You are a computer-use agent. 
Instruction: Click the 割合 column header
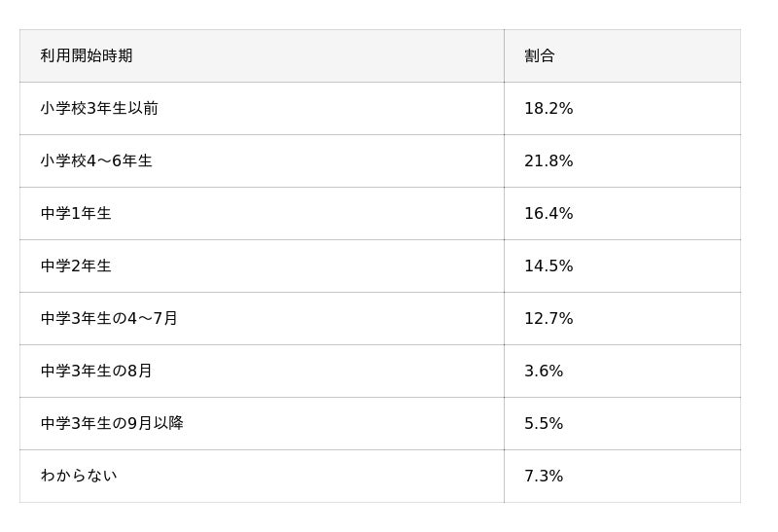[539, 56]
